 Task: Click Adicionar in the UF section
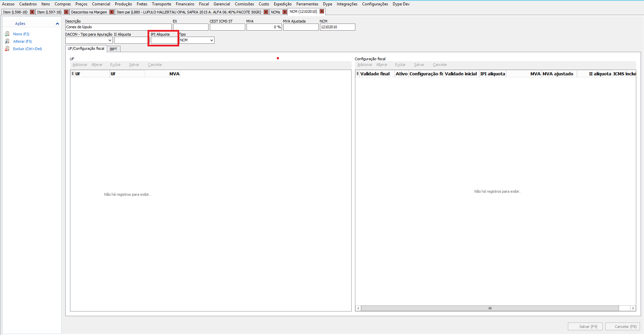(x=80, y=65)
